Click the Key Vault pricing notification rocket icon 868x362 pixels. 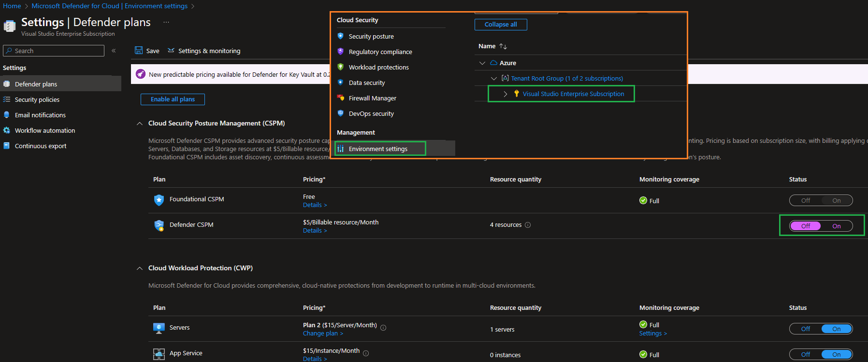click(x=141, y=74)
